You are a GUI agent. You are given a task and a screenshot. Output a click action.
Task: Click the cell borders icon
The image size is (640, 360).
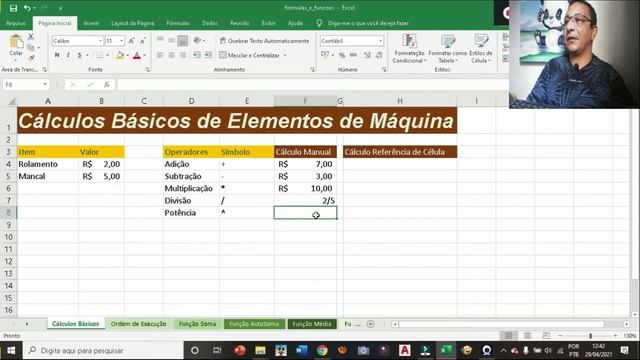pyautogui.click(x=99, y=55)
